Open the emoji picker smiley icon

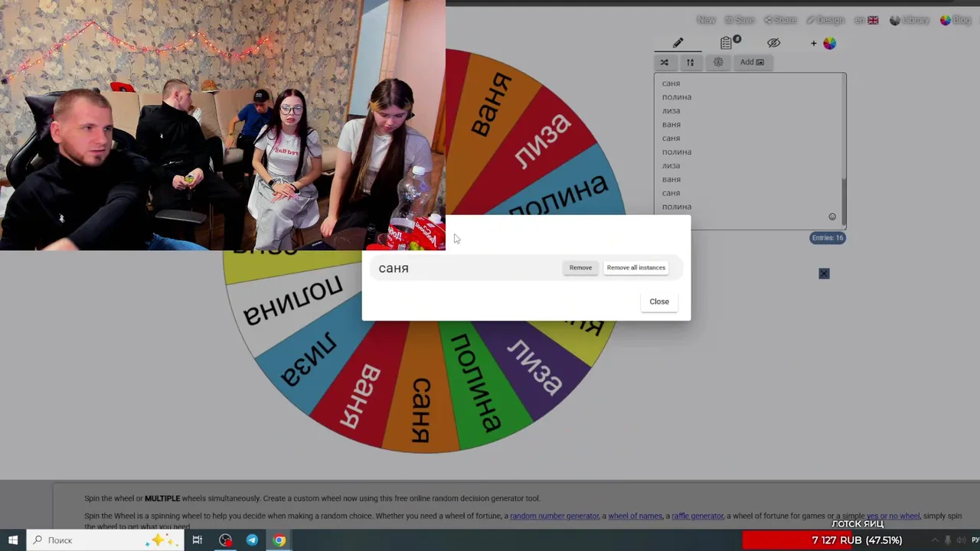pos(832,217)
